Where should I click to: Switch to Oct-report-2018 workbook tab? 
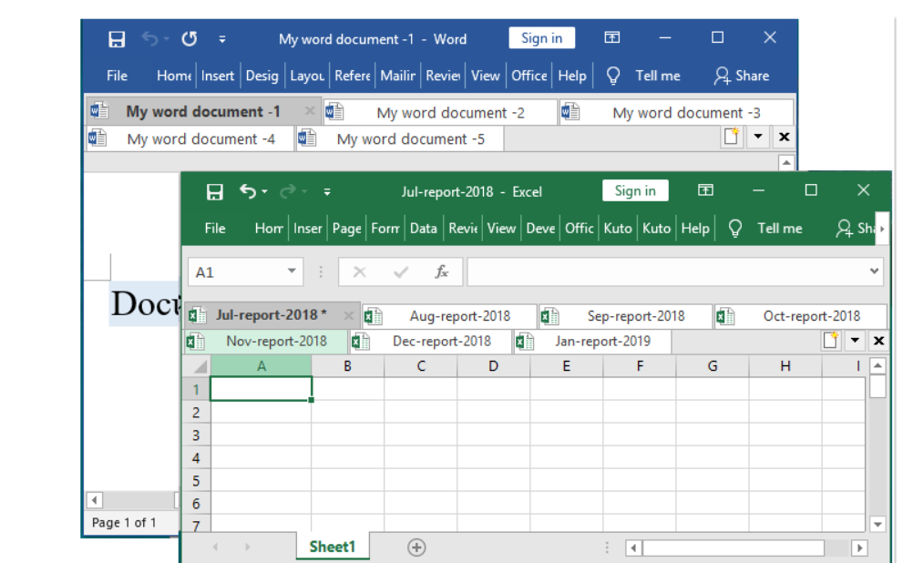click(801, 316)
